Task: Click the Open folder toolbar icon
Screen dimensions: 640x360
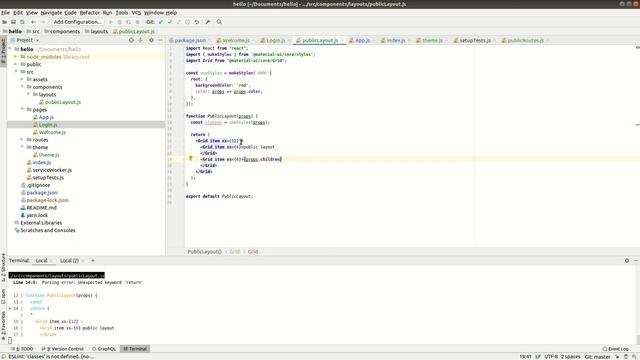Action: 5,22
